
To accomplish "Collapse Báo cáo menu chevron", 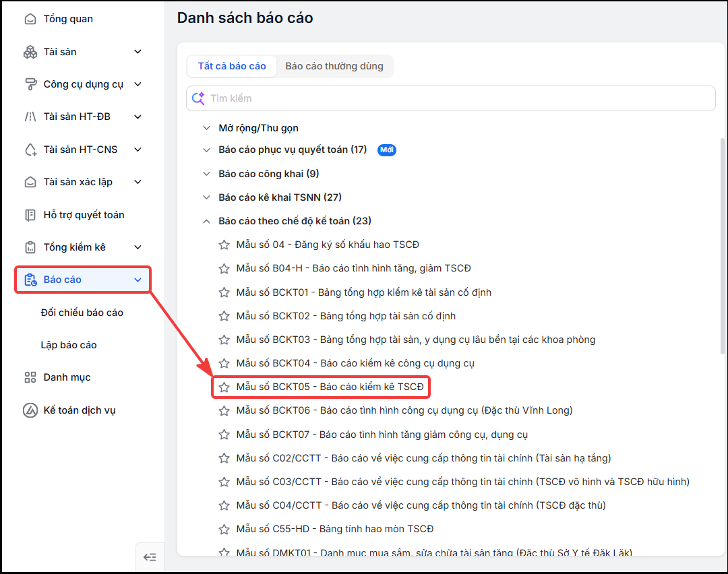I will [x=138, y=280].
